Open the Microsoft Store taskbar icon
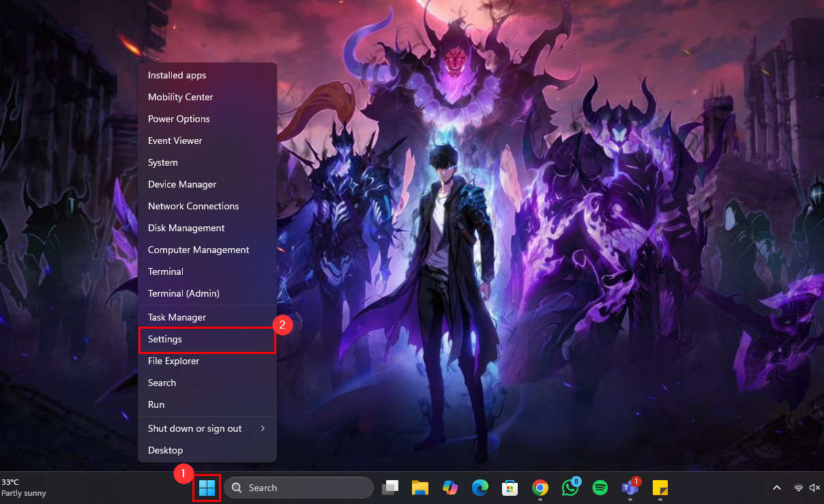This screenshot has height=504, width=824. click(510, 488)
